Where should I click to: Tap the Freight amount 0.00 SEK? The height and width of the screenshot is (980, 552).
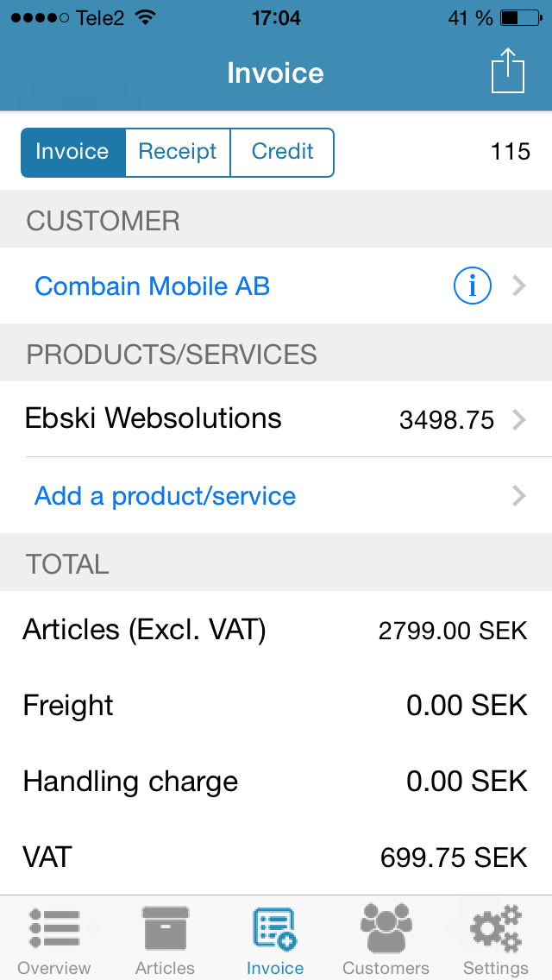point(467,706)
